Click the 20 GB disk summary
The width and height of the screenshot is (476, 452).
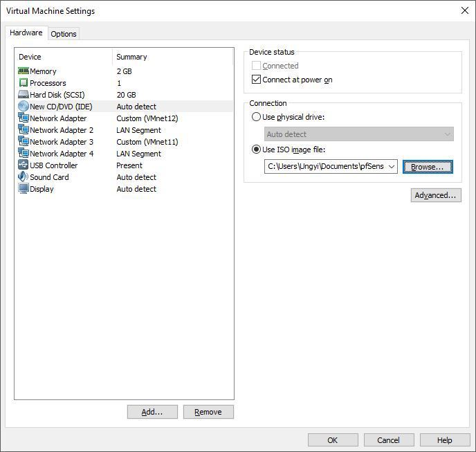[x=127, y=95]
